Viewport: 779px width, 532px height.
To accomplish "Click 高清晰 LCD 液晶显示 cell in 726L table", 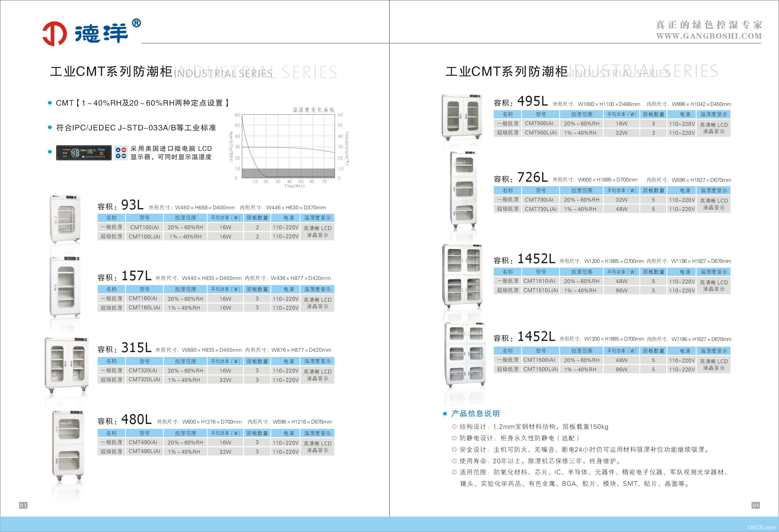I will click(x=714, y=204).
